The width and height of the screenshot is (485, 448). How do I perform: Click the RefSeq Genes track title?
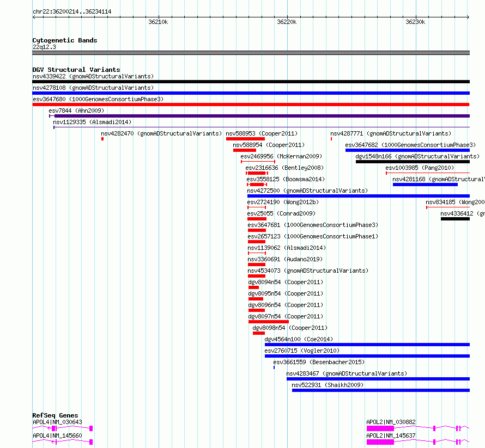[56, 415]
